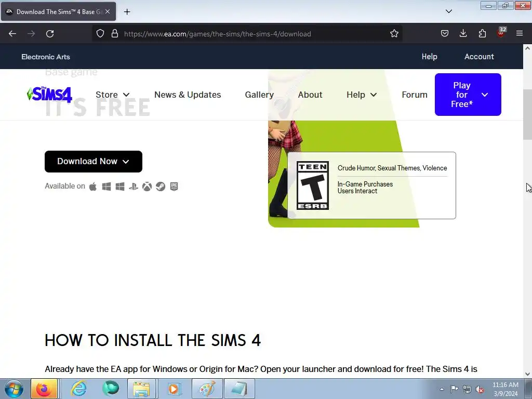
Task: List all tabs dropdown arrow
Action: tap(448, 11)
